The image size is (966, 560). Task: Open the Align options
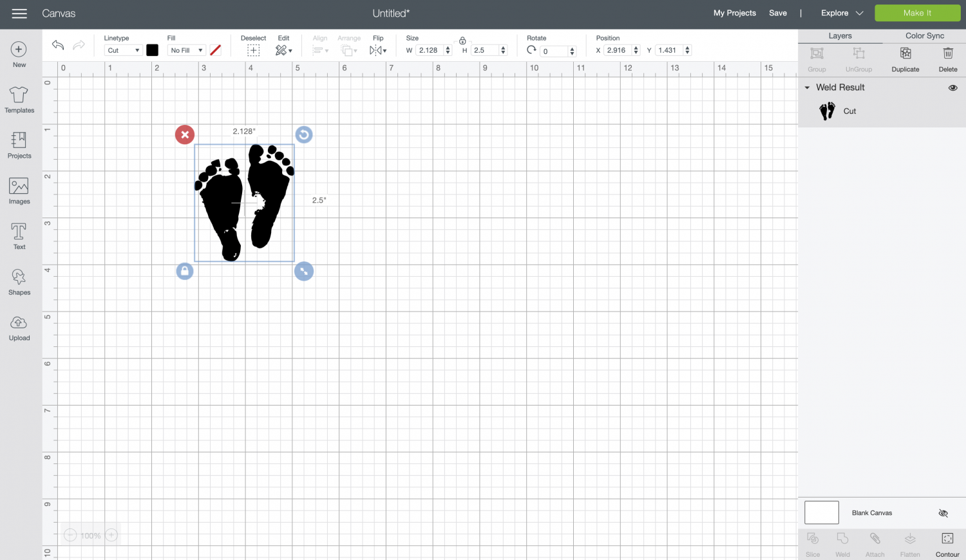[x=320, y=50]
